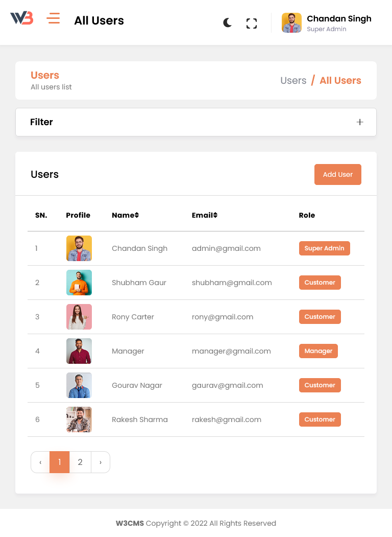Click the Filter panel header
392x537 pixels.
point(42,122)
